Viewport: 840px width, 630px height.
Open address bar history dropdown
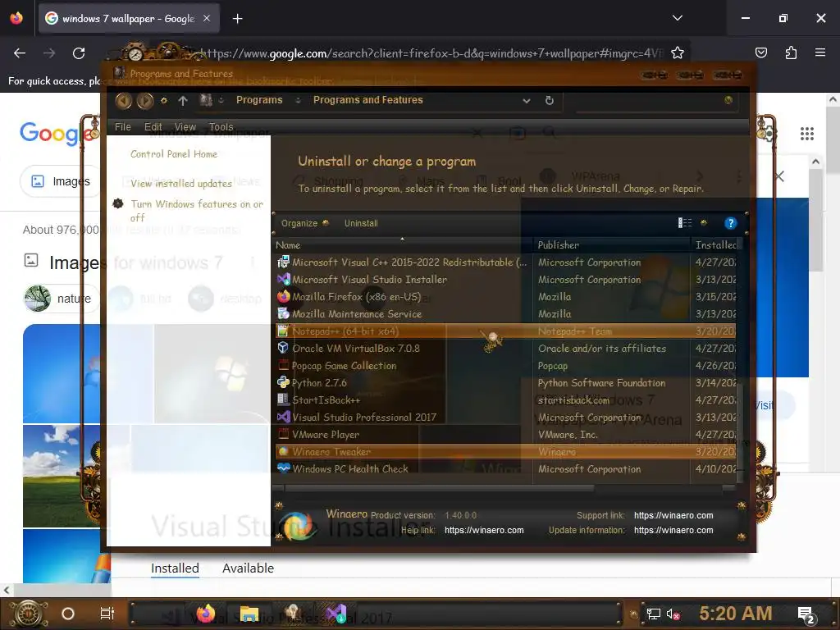pos(526,100)
